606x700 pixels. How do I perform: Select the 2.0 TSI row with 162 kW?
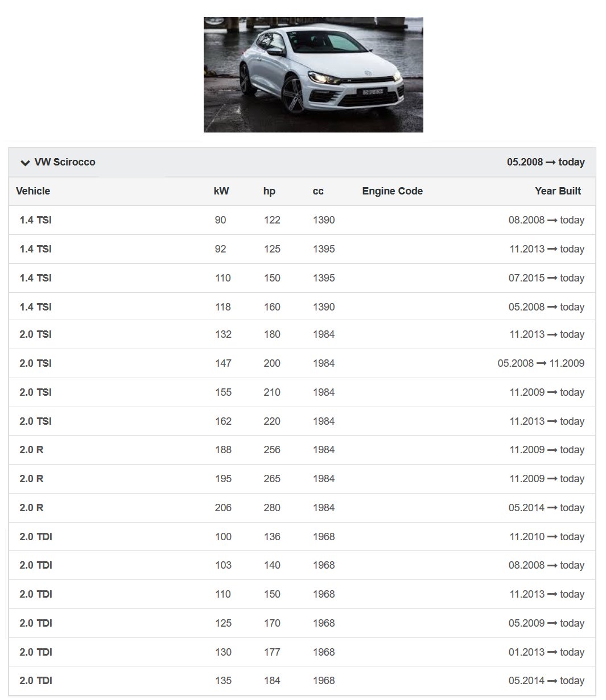(x=302, y=421)
